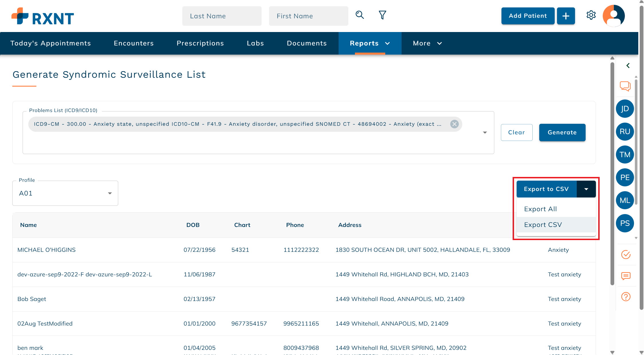Click the HALLANDALE, FL address cell
Viewport: 644px width, 355px height.
tap(423, 250)
